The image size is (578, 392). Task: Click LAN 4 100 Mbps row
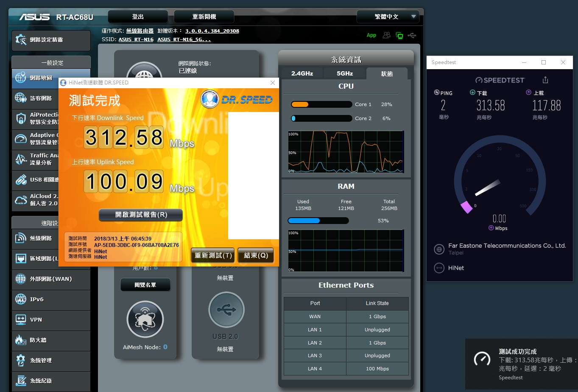(346, 369)
